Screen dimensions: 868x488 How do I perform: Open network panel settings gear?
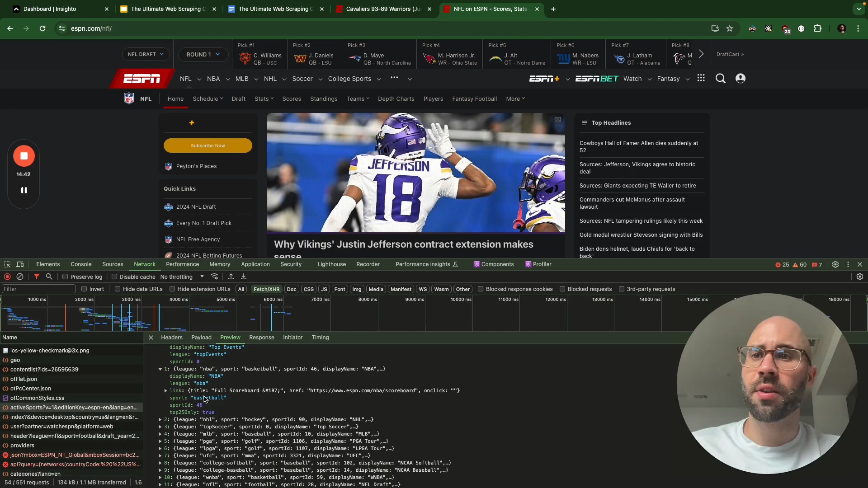point(860,277)
